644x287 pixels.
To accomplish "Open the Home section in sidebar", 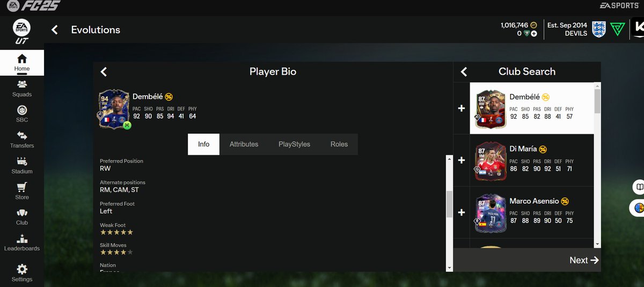I will pos(22,62).
